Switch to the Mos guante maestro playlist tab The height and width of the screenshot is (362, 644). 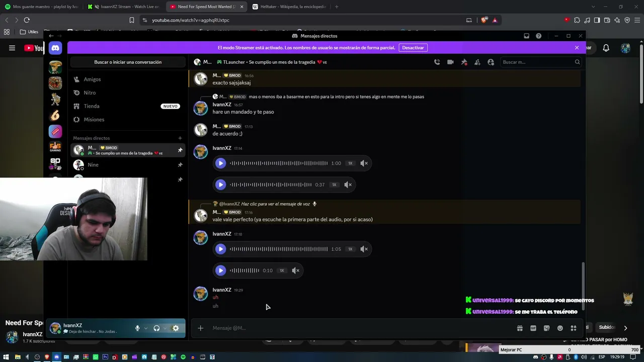point(41,7)
